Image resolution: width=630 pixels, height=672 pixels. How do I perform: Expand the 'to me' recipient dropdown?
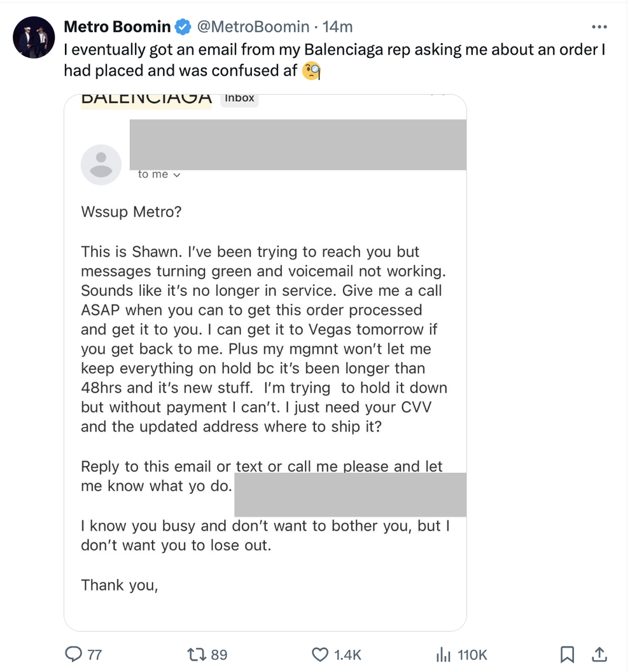(160, 174)
